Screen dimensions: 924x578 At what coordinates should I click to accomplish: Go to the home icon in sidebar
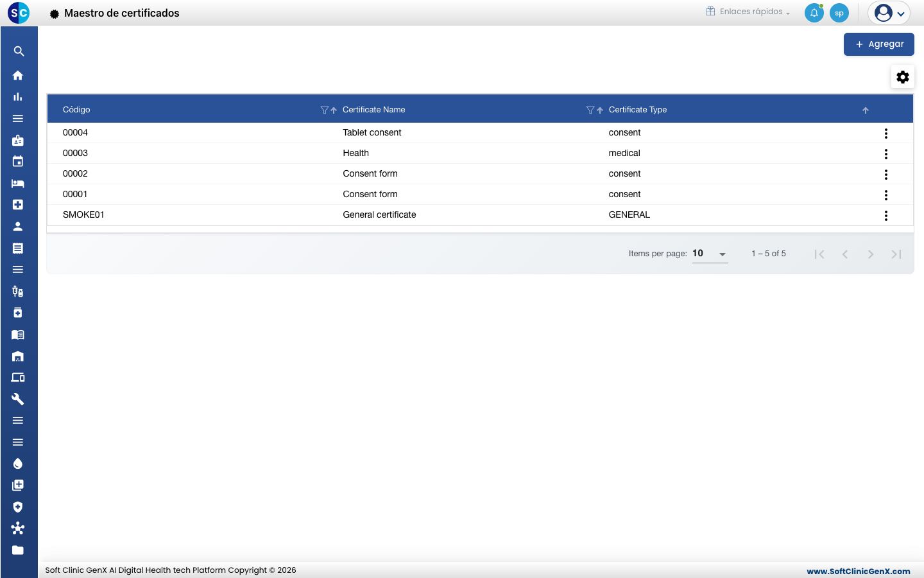pos(18,75)
